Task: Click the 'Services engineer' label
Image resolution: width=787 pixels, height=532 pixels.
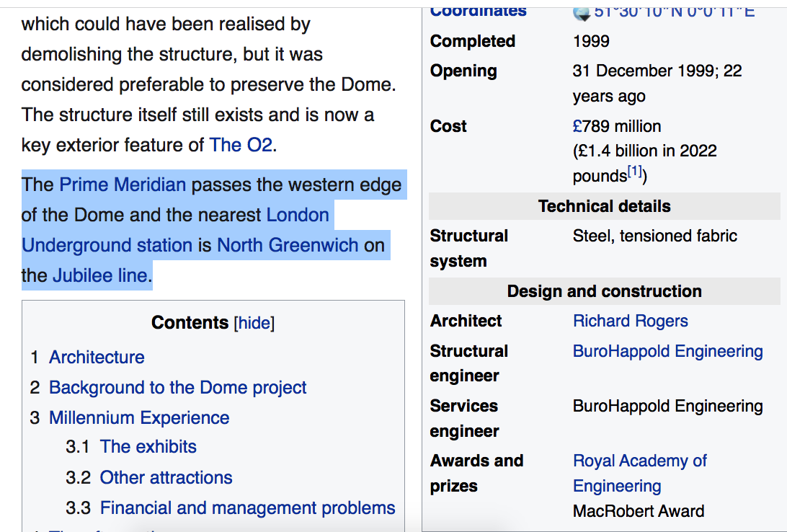Action: [464, 418]
